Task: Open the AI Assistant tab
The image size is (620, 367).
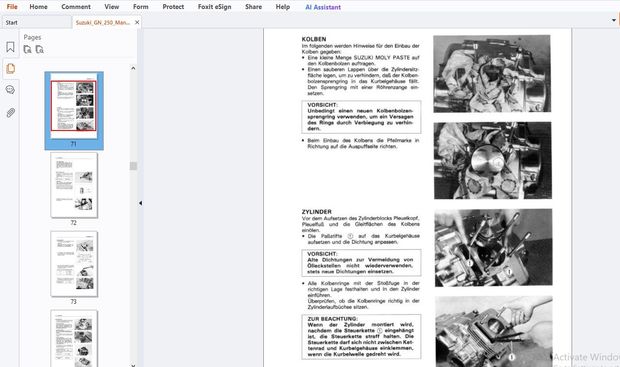Action: click(x=323, y=7)
